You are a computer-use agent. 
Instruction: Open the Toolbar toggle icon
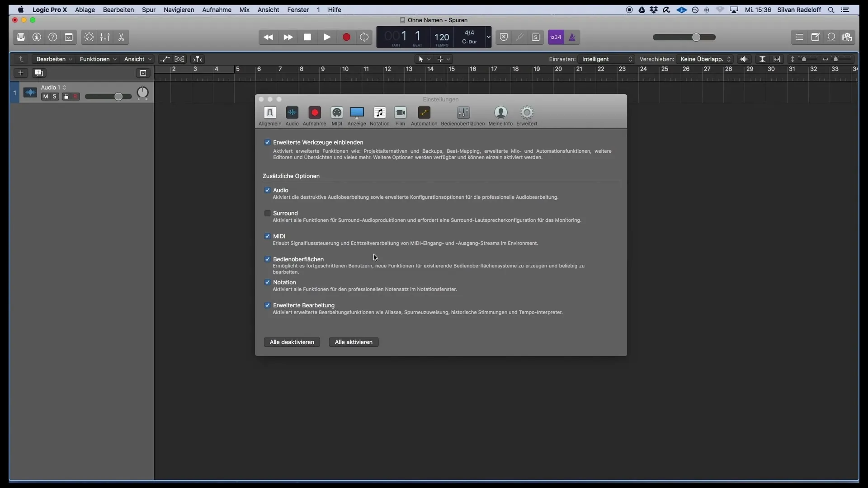click(x=69, y=37)
